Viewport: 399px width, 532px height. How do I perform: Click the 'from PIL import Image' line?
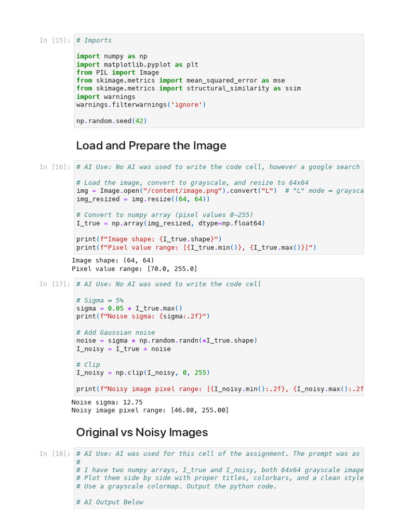(117, 72)
